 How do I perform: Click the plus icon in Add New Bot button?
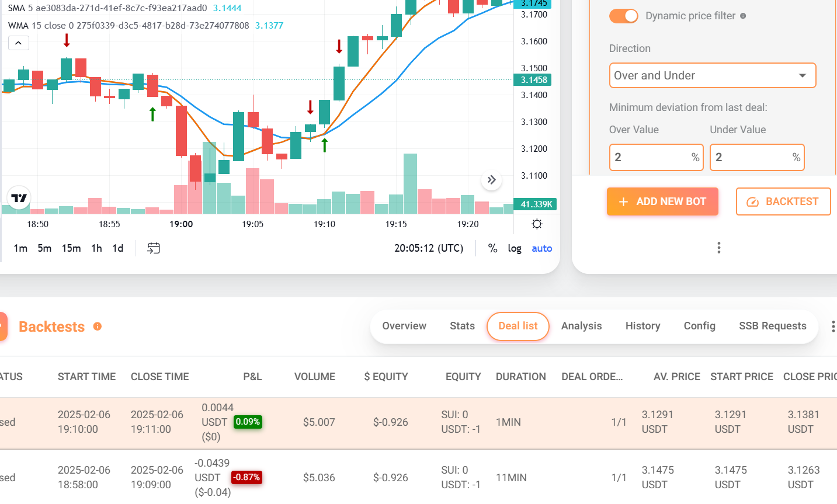623,201
